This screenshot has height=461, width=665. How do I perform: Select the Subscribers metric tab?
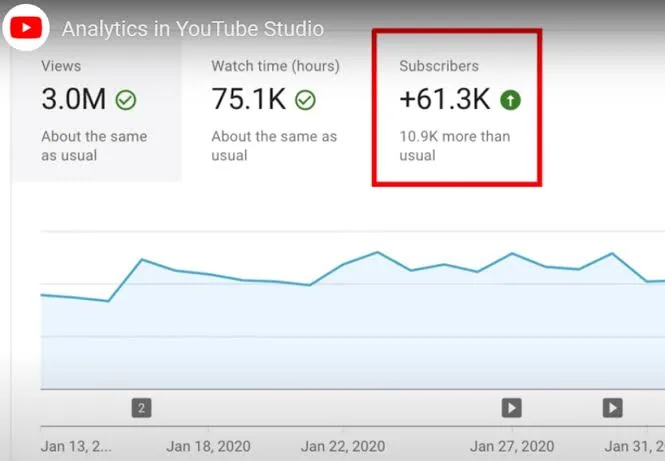[457, 108]
